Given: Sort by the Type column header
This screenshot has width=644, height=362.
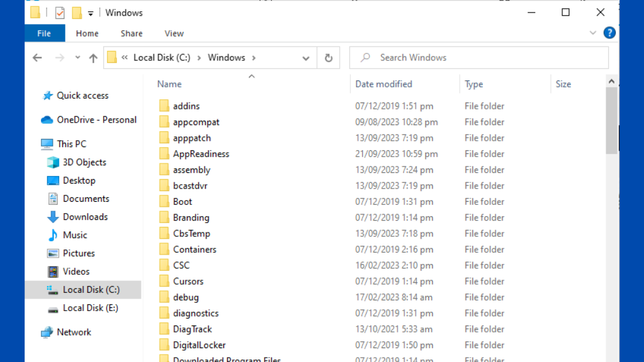Looking at the screenshot, I should 474,84.
